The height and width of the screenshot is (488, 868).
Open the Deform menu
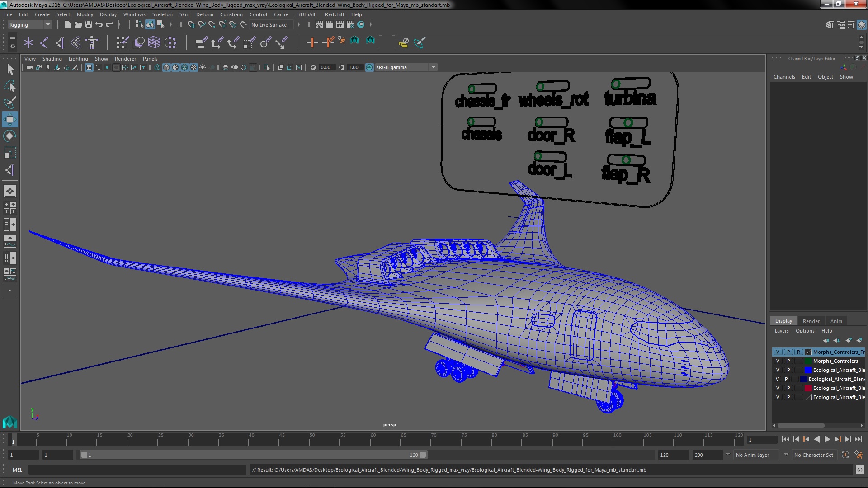204,14
